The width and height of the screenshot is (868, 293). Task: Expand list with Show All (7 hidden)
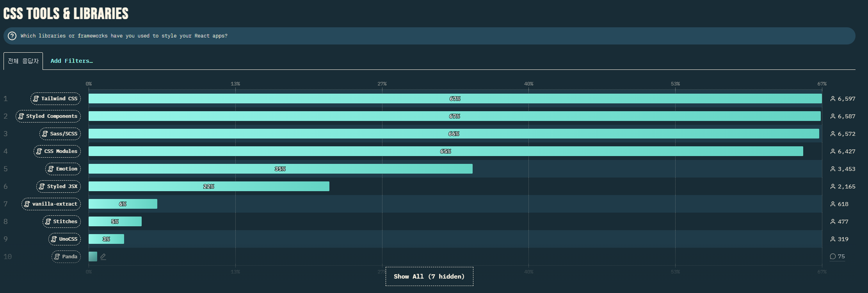(x=429, y=276)
